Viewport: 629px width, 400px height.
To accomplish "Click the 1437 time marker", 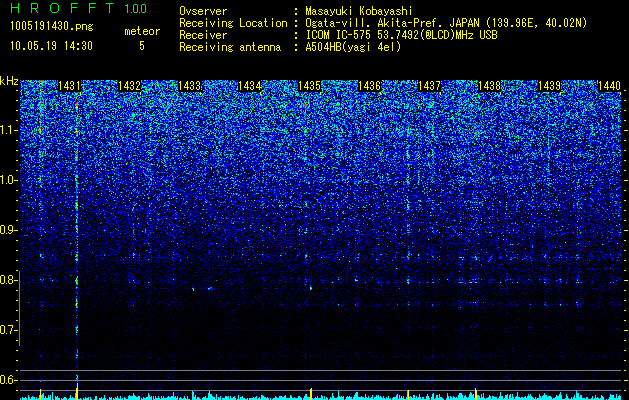I will coord(429,86).
